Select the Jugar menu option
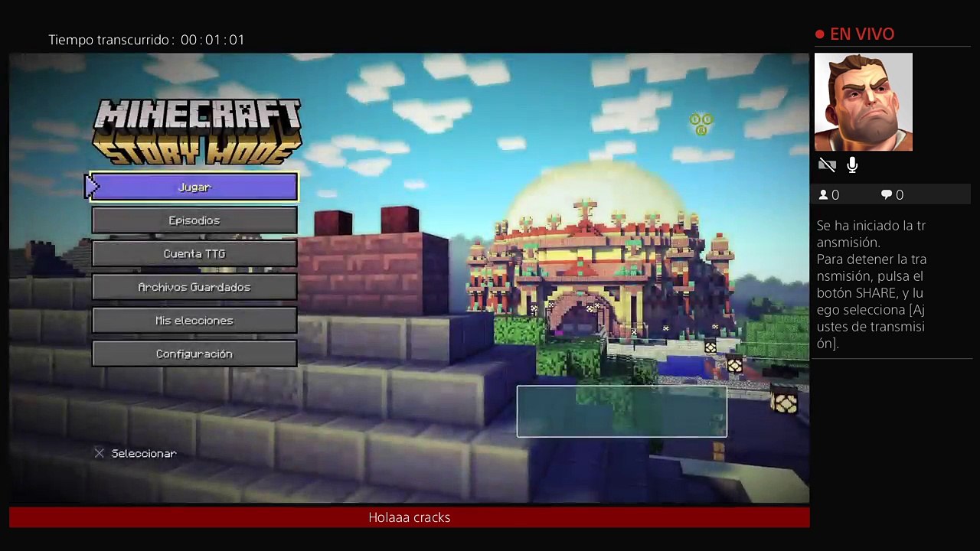Viewport: 980px width, 551px height. 194,187
